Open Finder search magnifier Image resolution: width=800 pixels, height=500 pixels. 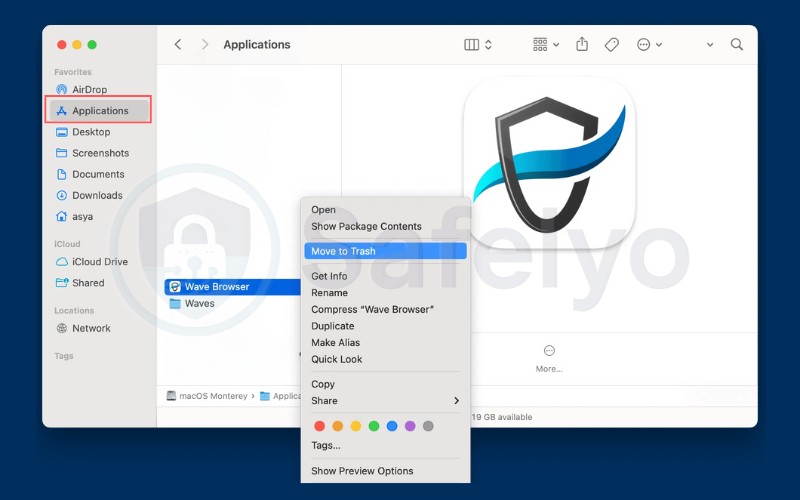pos(736,44)
